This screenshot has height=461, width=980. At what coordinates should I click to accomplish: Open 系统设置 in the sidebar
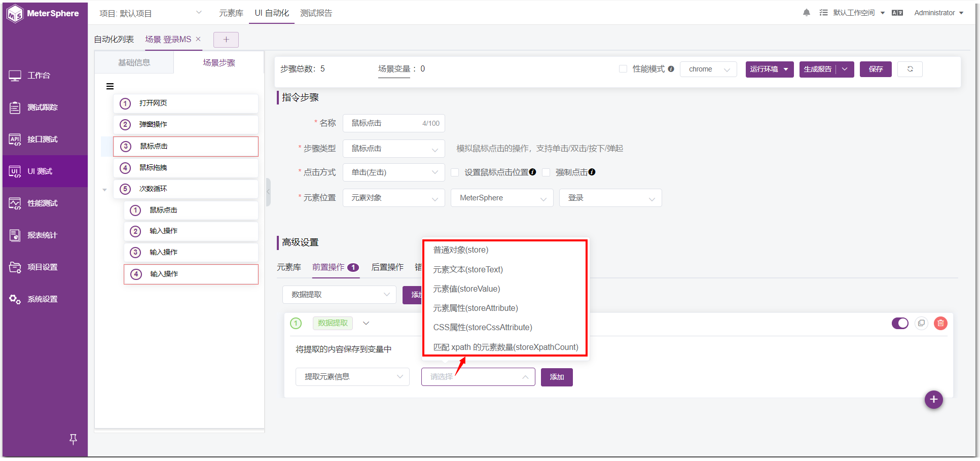[x=45, y=299]
